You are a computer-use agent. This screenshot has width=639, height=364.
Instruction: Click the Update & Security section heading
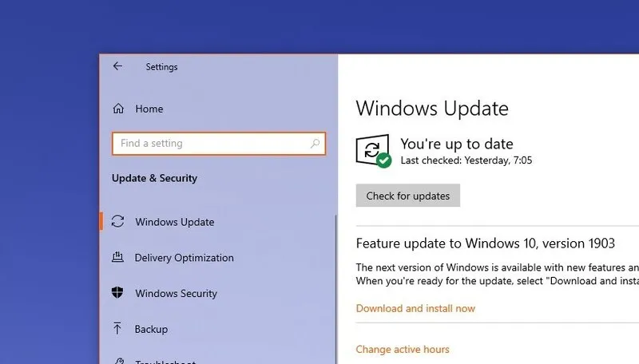click(x=154, y=178)
